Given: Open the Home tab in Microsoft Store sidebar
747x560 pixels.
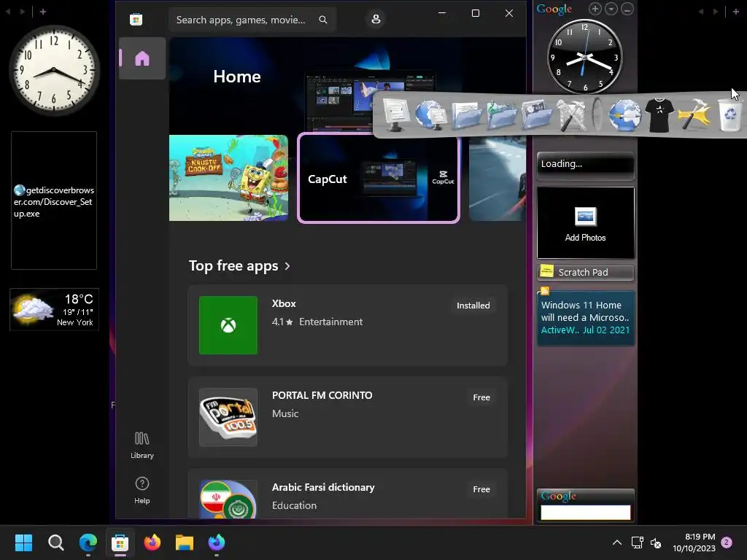Looking at the screenshot, I should click(x=142, y=58).
